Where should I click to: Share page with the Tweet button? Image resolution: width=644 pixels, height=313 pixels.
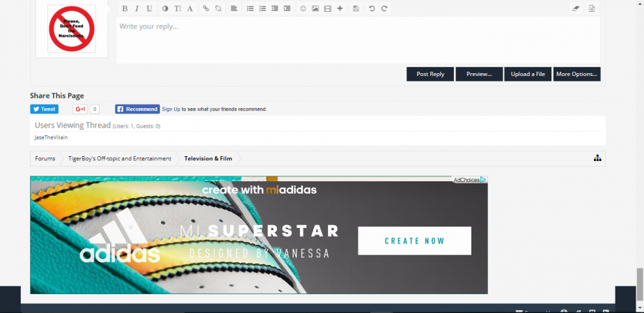tap(44, 109)
